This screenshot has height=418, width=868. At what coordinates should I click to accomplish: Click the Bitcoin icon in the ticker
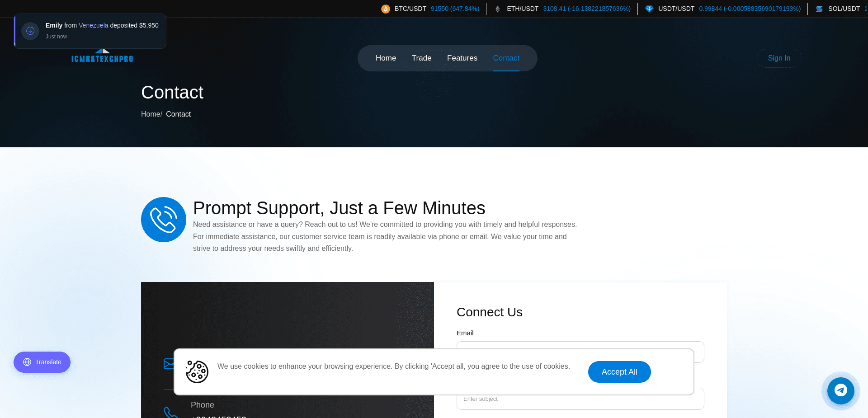pos(385,9)
